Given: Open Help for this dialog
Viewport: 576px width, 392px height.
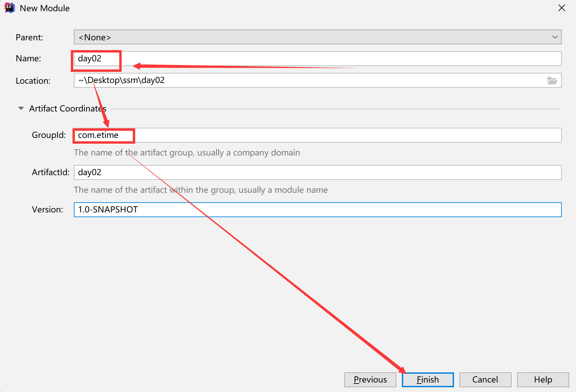Looking at the screenshot, I should tap(543, 379).
